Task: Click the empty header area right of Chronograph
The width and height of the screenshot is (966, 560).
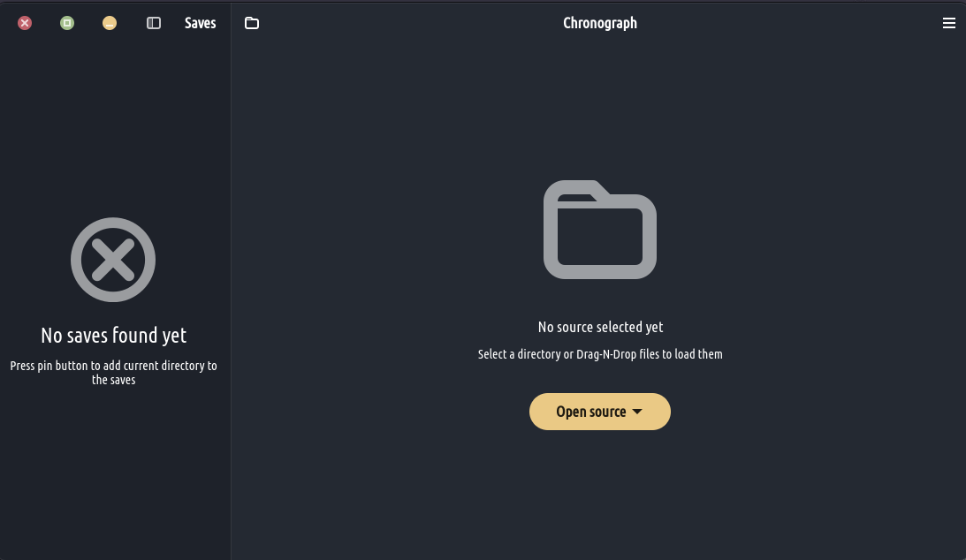Action: [x=795, y=23]
